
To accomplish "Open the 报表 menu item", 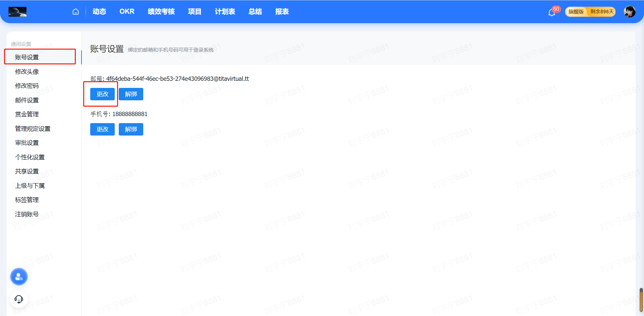I will coord(282,12).
